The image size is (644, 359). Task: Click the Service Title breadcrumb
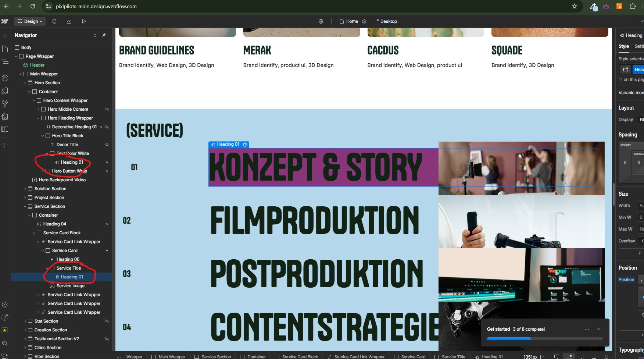pyautogui.click(x=450, y=357)
